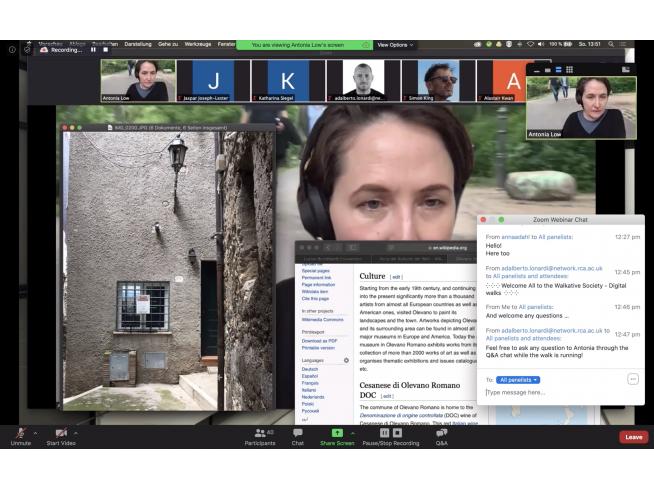Toggle Pause/Stop Recording in bottom toolbar
This screenshot has width=654, height=490.
389,433
